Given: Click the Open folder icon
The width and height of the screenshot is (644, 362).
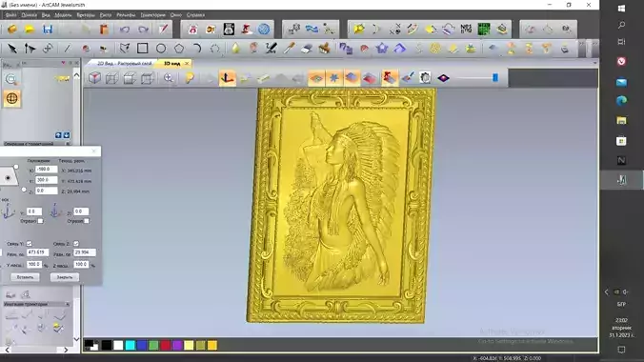Looking at the screenshot, I should (30, 30).
